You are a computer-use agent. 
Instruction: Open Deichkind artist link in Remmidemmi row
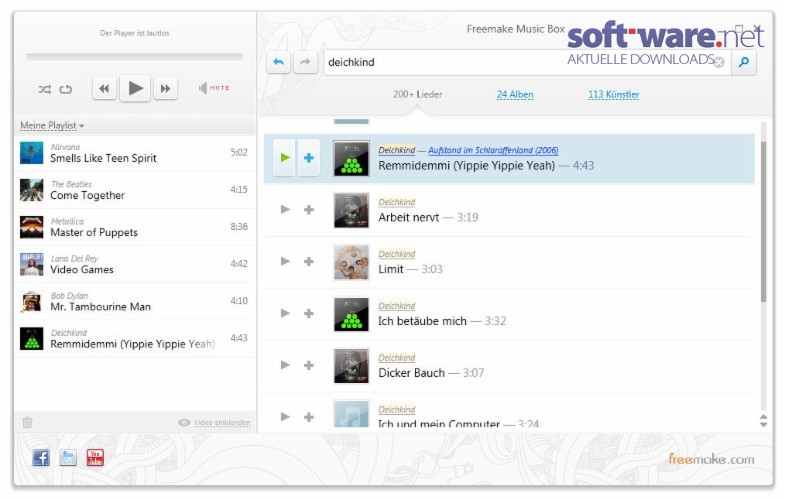[x=397, y=150]
